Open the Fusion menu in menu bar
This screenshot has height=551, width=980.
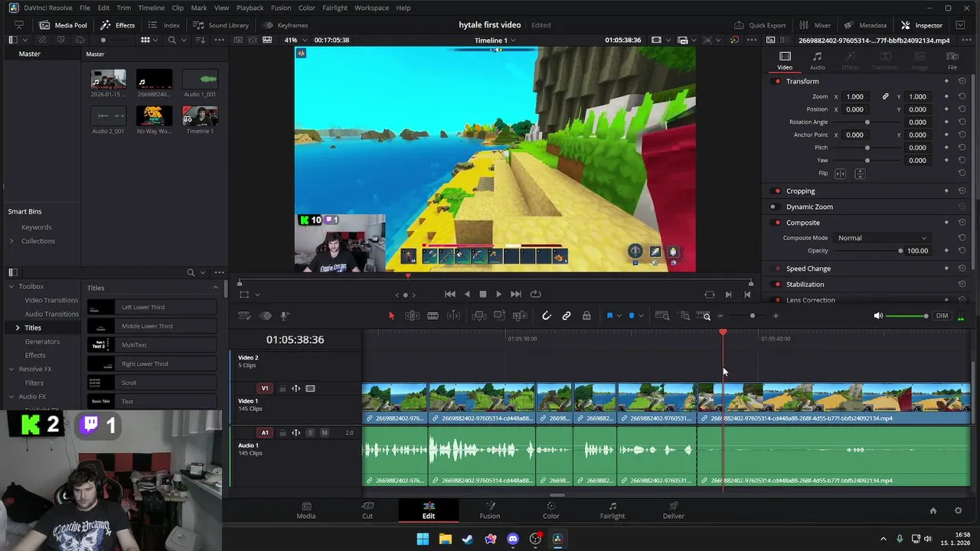click(281, 8)
